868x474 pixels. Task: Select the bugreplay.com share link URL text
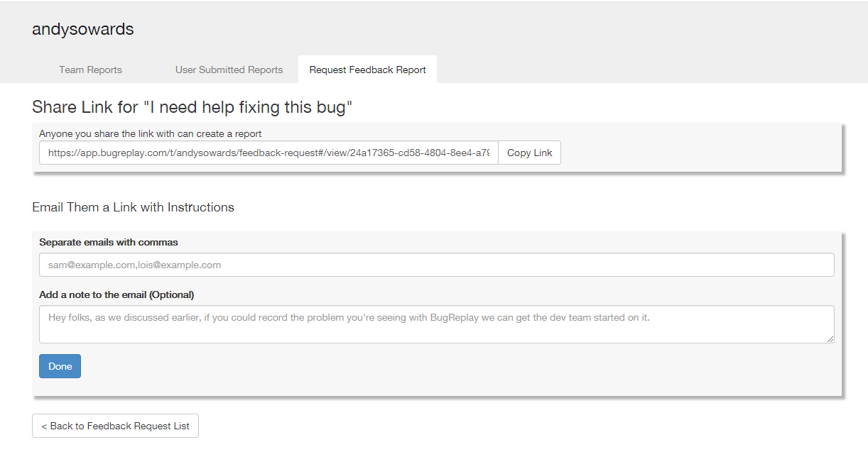[270, 153]
